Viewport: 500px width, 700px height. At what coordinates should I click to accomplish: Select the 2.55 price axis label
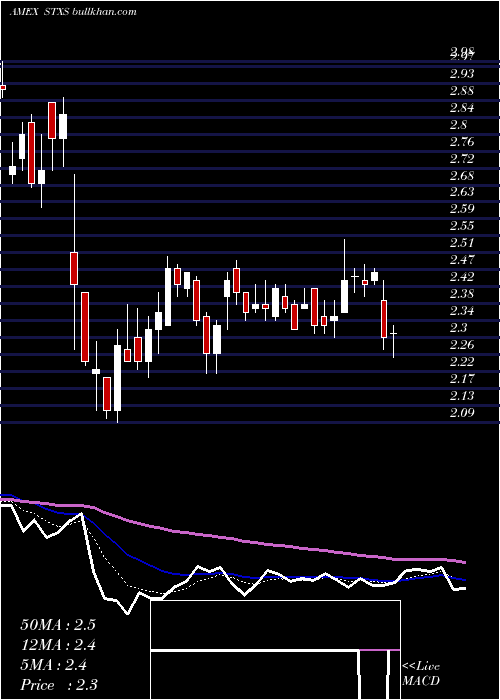coord(462,226)
